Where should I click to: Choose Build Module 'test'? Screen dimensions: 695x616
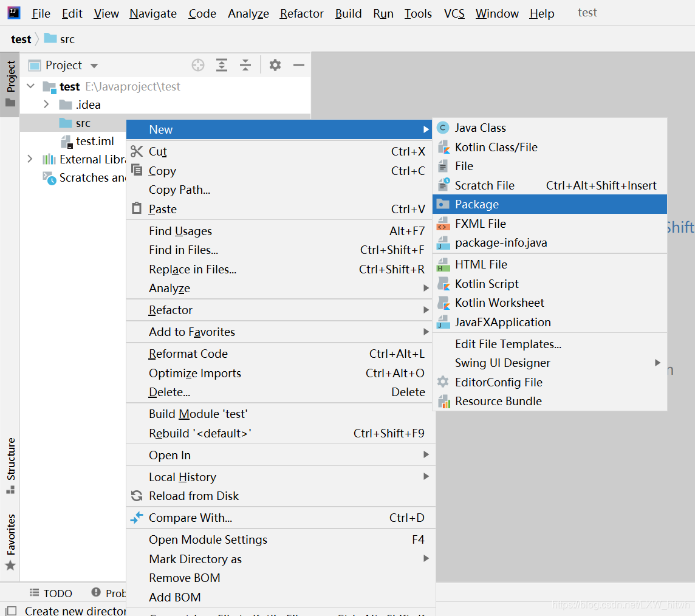280,414
